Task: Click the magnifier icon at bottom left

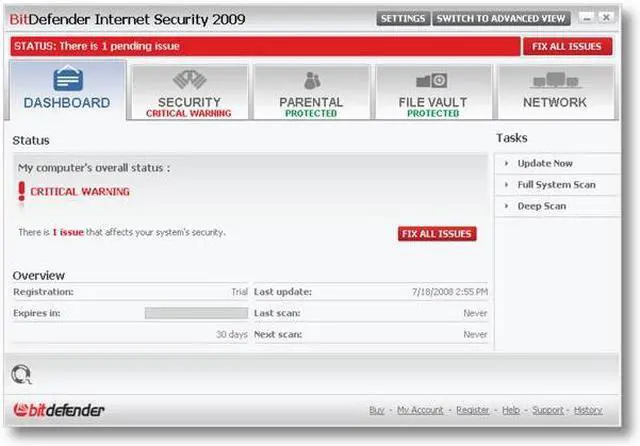Action: [22, 374]
